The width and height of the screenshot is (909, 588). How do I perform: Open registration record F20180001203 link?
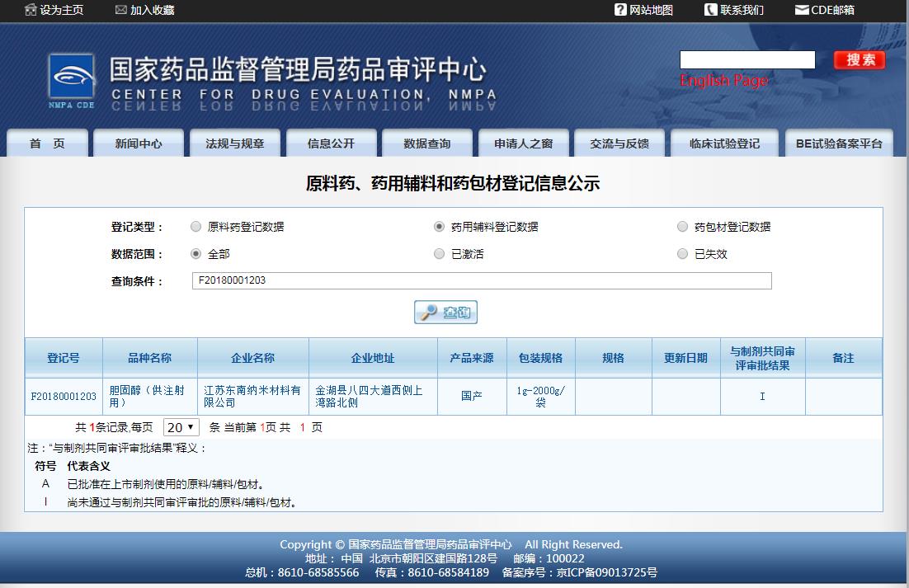coord(63,396)
